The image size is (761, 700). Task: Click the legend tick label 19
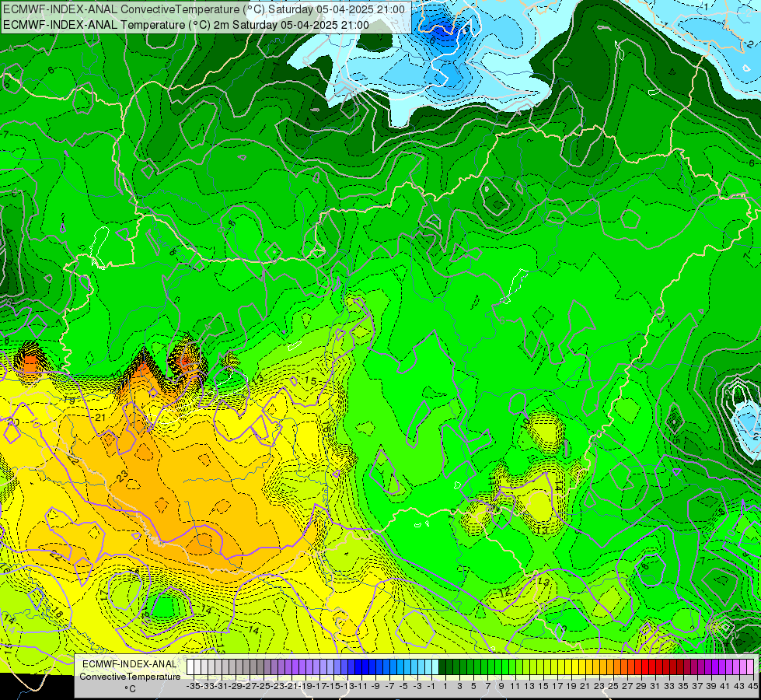(x=571, y=686)
